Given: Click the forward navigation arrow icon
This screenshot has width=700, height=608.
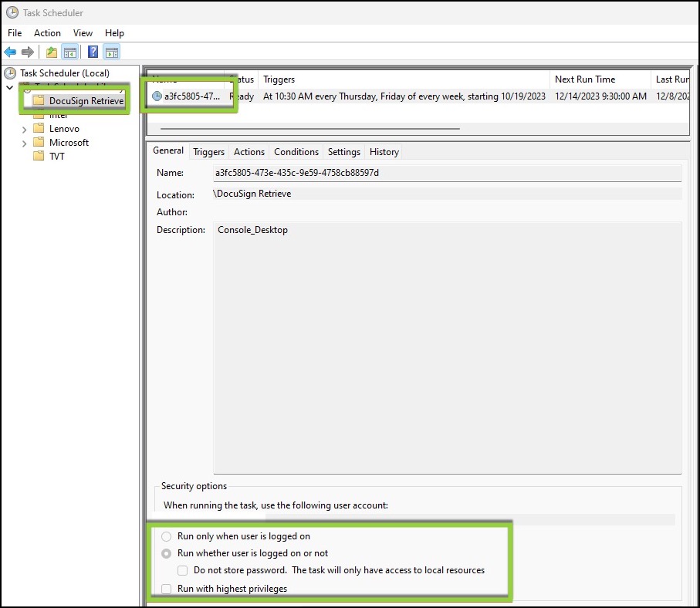Looking at the screenshot, I should click(28, 52).
